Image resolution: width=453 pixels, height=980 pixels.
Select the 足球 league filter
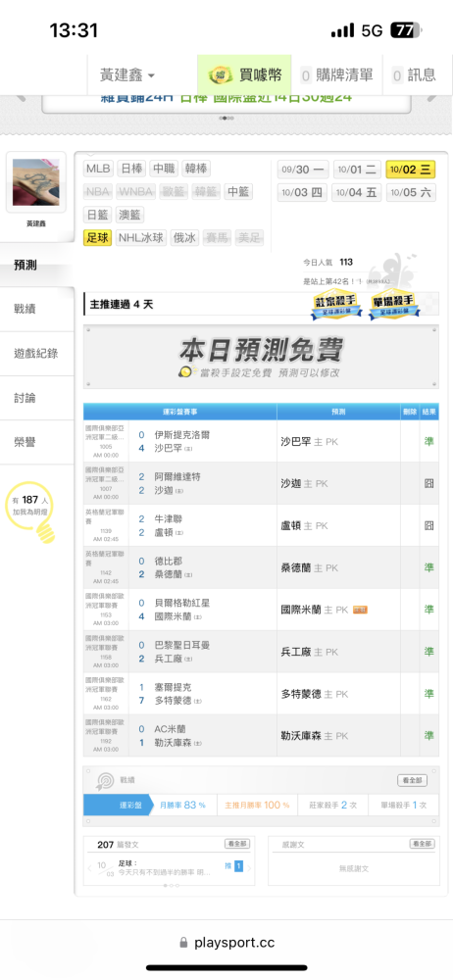[x=98, y=238]
